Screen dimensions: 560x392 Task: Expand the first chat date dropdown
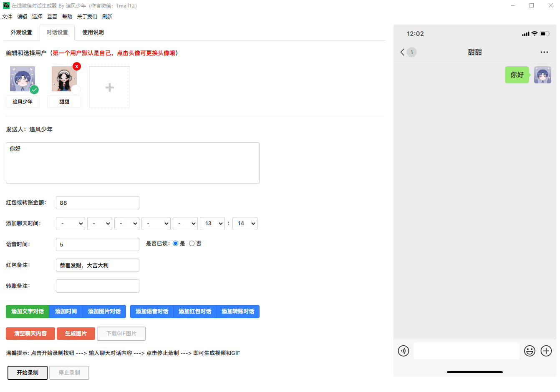(x=70, y=223)
